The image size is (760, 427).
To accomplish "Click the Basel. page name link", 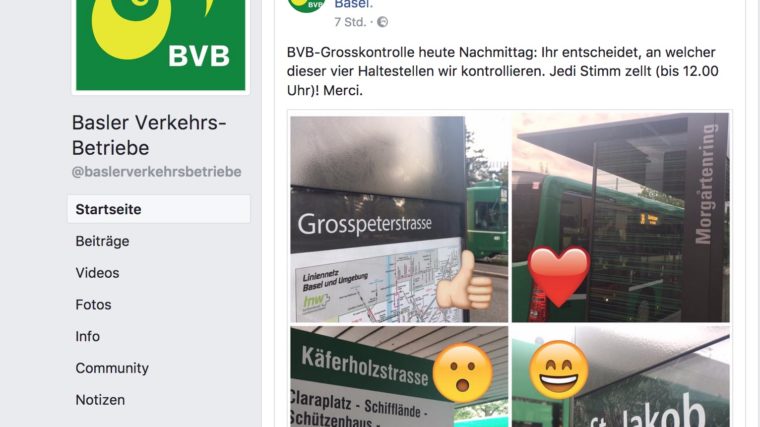I will 354,4.
